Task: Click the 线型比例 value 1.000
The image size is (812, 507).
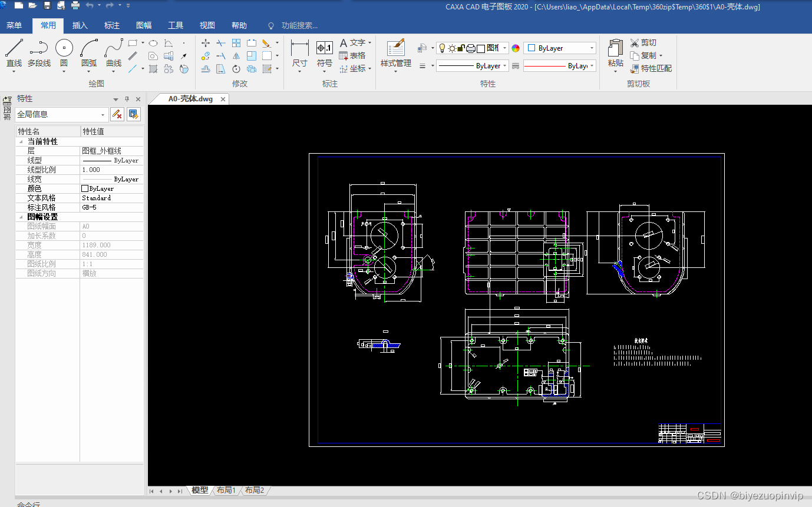Action: click(111, 170)
